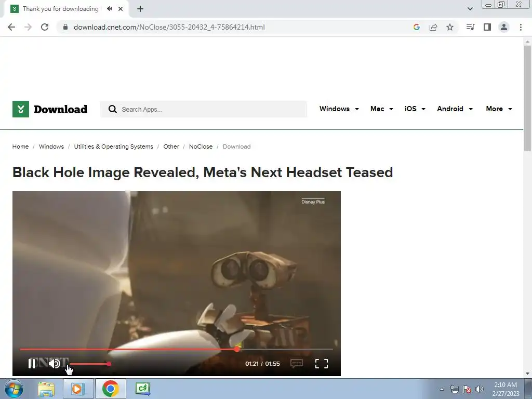Expand the More dropdown menu
The width and height of the screenshot is (532, 399).
click(x=499, y=109)
